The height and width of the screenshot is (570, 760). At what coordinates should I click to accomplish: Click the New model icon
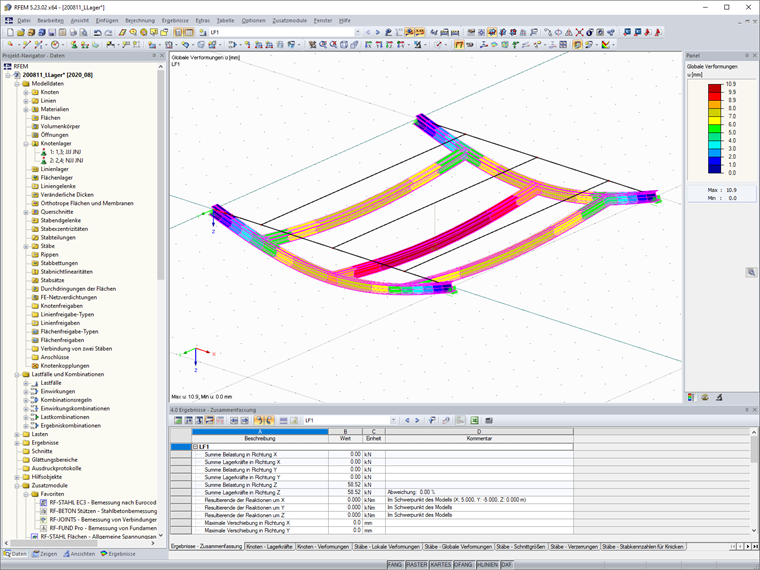(10, 32)
